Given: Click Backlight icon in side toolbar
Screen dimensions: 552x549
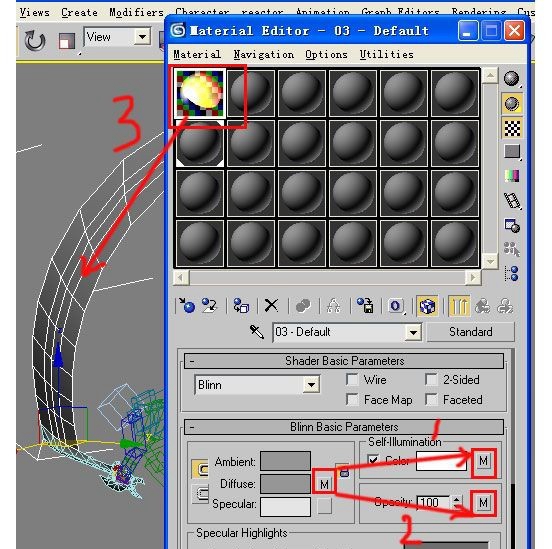Looking at the screenshot, I should pyautogui.click(x=512, y=104).
